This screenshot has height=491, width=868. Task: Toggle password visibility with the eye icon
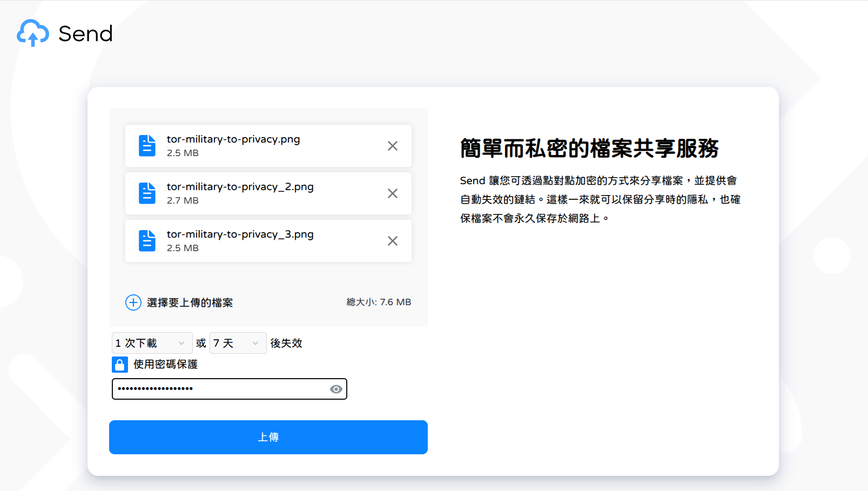(x=335, y=389)
